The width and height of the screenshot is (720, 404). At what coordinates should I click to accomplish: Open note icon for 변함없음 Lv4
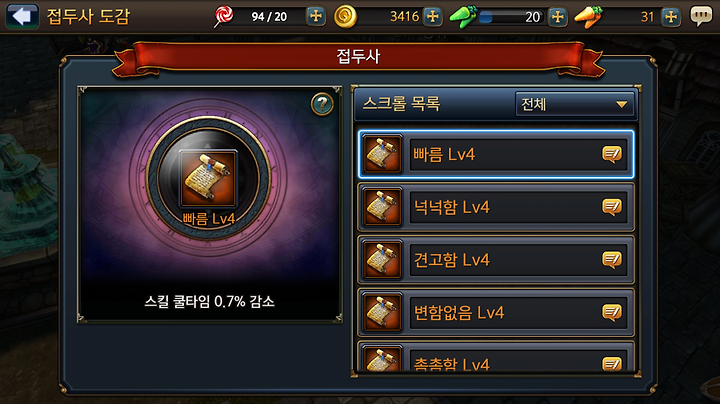pos(612,313)
